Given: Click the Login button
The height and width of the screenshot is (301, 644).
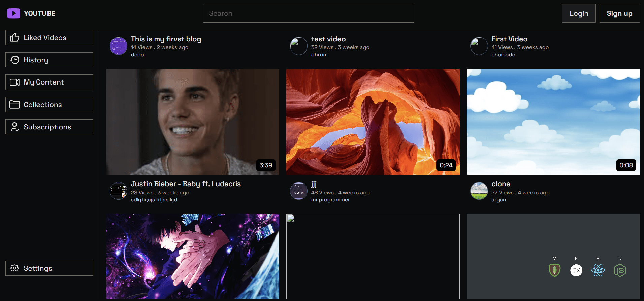Looking at the screenshot, I should click(x=579, y=13).
